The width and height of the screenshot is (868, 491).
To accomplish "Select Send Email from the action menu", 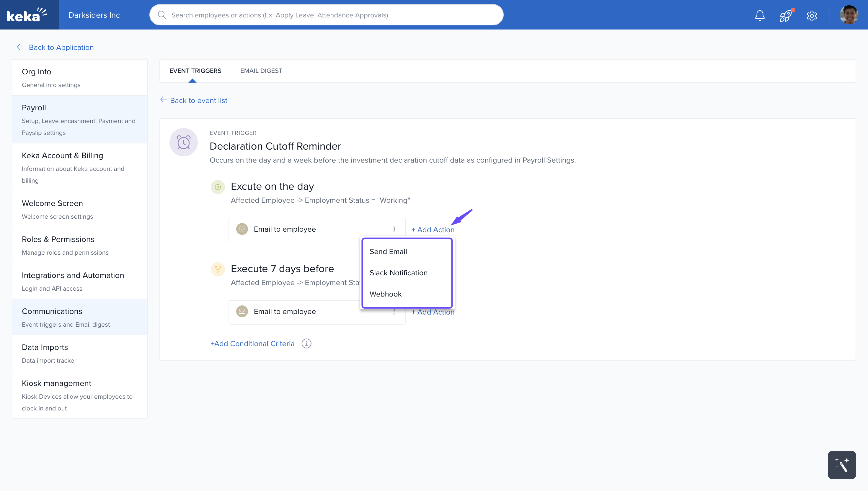I will [x=388, y=252].
